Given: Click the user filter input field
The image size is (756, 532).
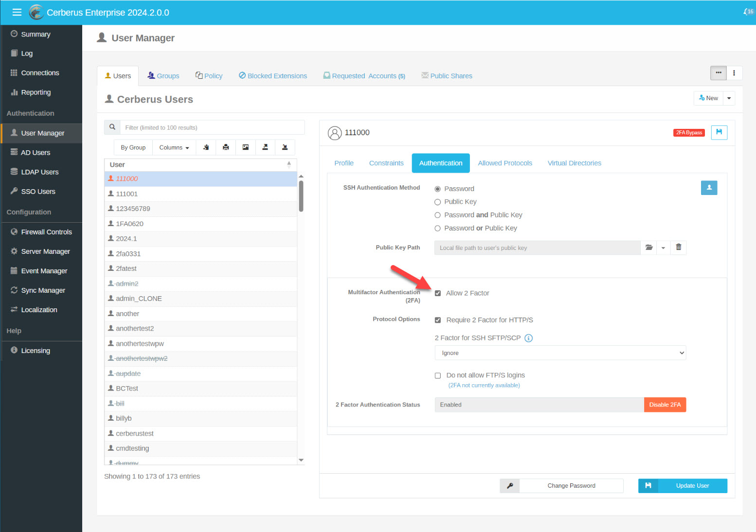Looking at the screenshot, I should pos(212,127).
